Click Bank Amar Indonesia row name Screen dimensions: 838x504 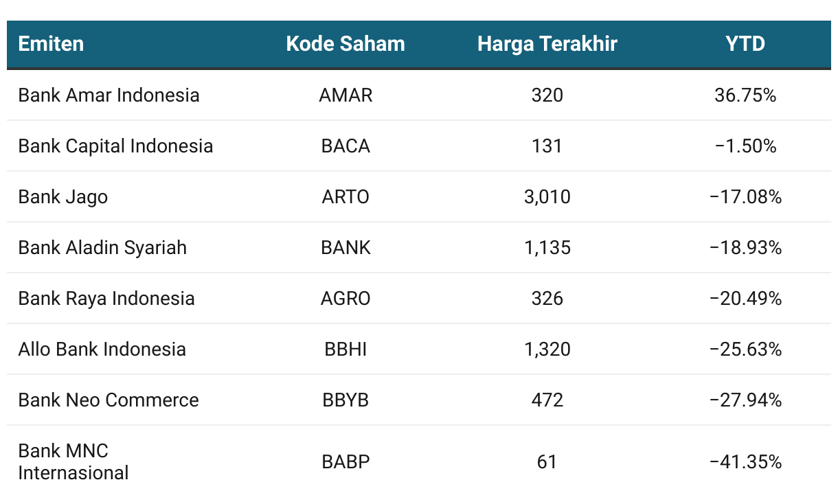(109, 95)
